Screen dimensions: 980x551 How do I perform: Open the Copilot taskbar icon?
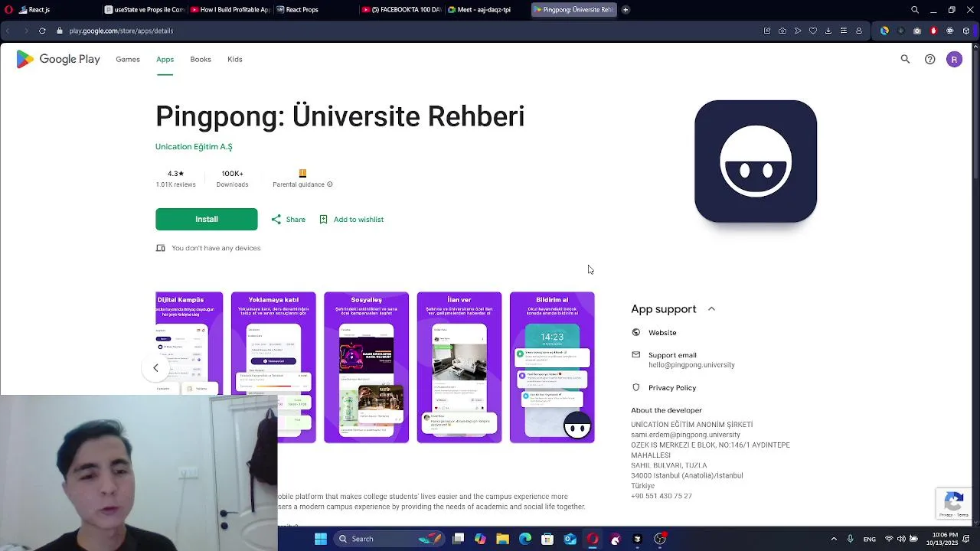tap(480, 539)
